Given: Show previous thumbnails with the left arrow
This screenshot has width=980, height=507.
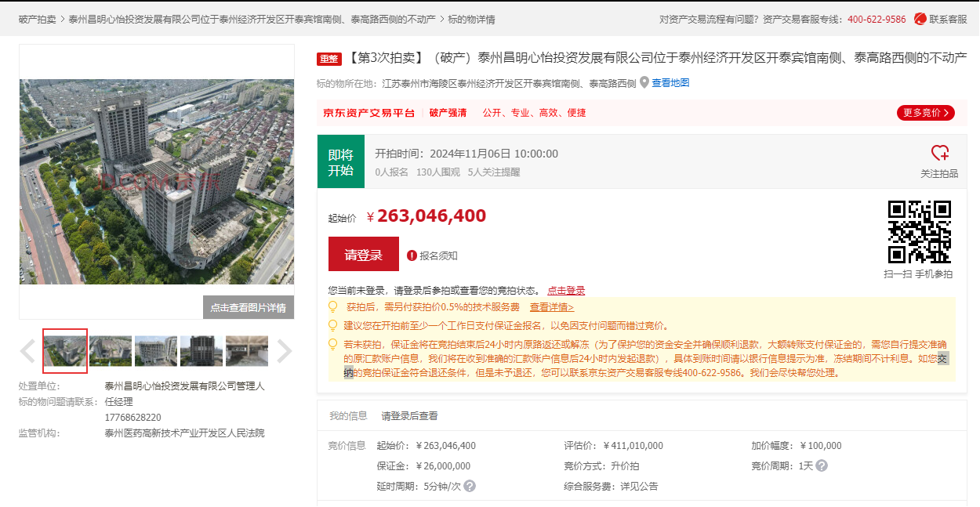Looking at the screenshot, I should [27, 352].
